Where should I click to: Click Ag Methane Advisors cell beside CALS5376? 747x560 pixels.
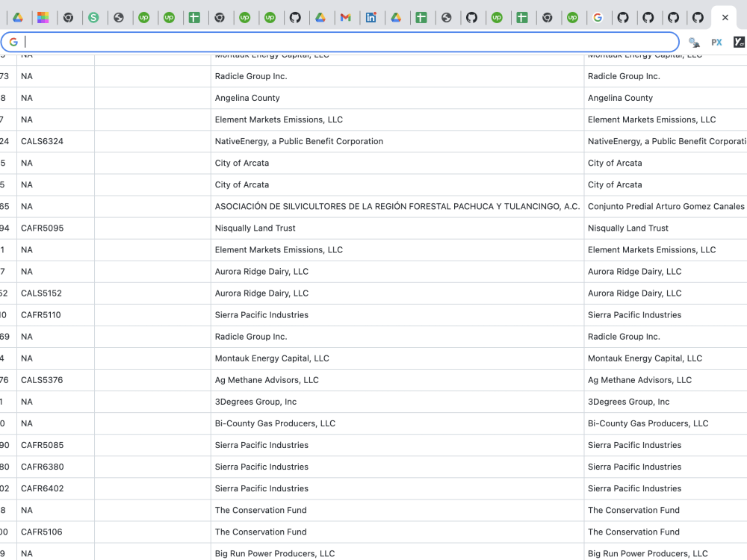coord(397,380)
